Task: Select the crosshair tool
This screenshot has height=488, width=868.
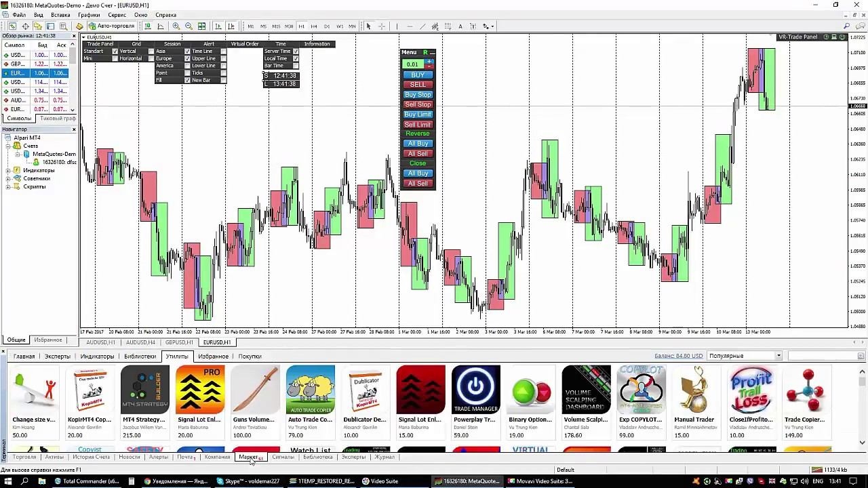Action: [381, 26]
